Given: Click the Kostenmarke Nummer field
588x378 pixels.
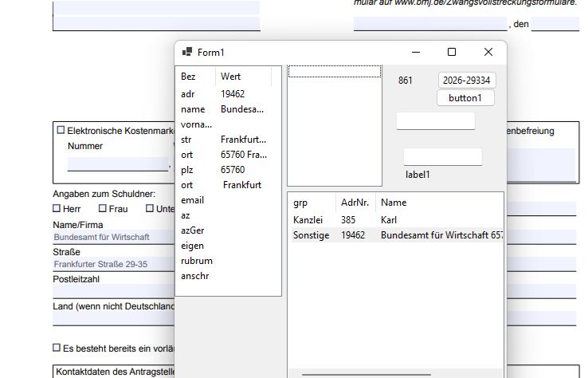Looking at the screenshot, I should click(118, 164).
